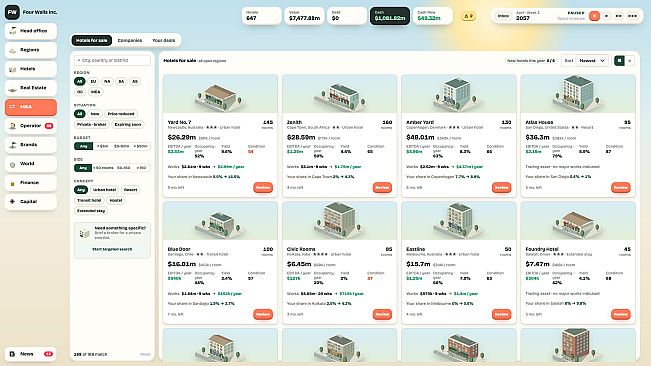This screenshot has width=651, height=366.
Task: Click Start targeted search link
Action: click(112, 249)
